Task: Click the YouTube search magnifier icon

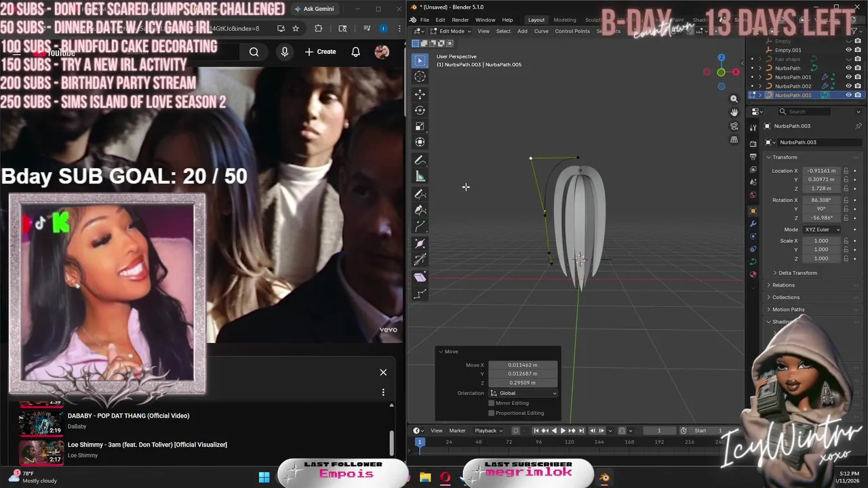Action: 254,52
